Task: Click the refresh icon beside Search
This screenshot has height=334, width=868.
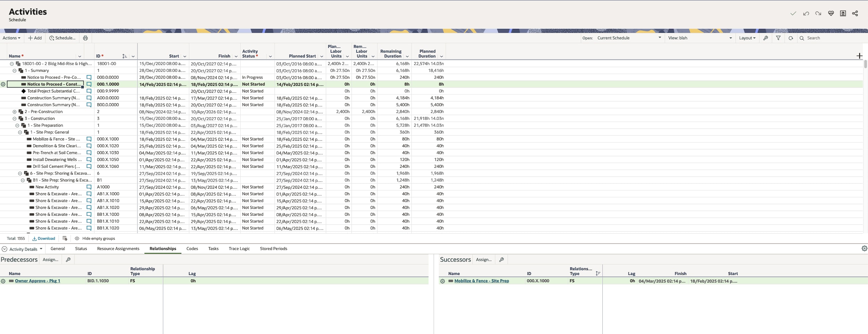Action: 791,38
